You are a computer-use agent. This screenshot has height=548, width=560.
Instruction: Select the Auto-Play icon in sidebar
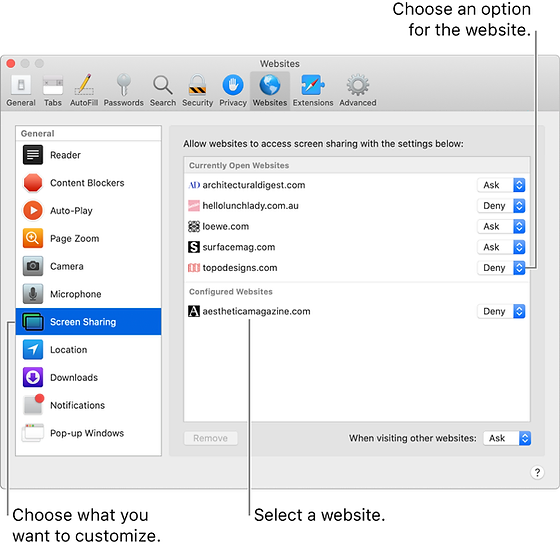pyautogui.click(x=33, y=210)
